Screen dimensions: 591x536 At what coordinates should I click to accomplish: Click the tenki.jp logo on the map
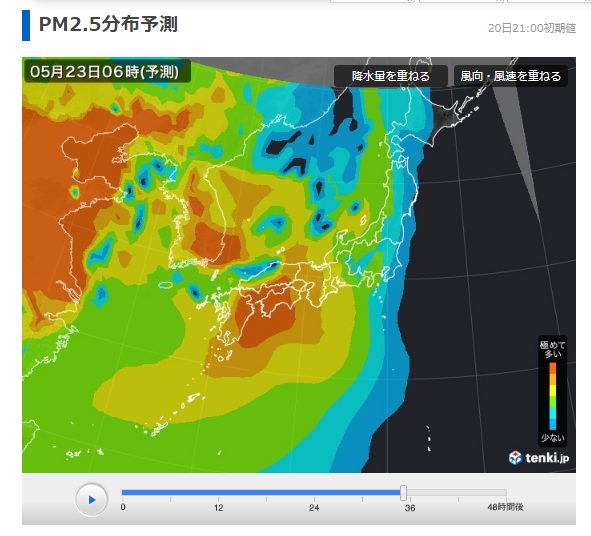click(539, 458)
